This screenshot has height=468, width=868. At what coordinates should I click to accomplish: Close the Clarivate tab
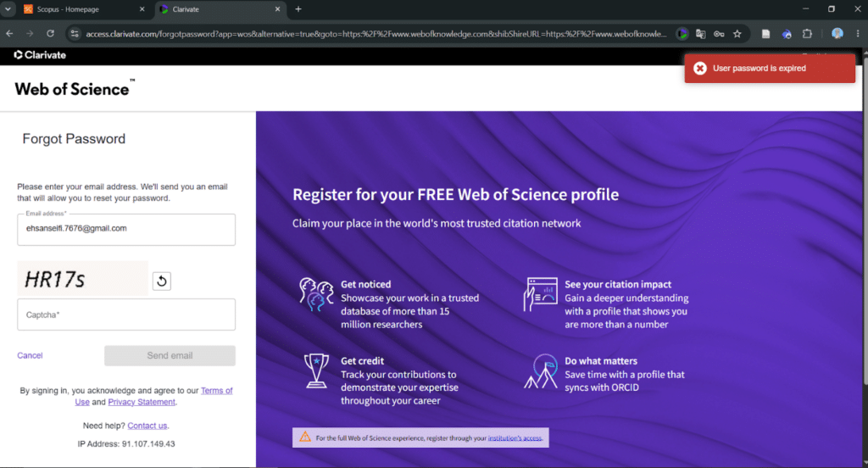click(x=277, y=8)
